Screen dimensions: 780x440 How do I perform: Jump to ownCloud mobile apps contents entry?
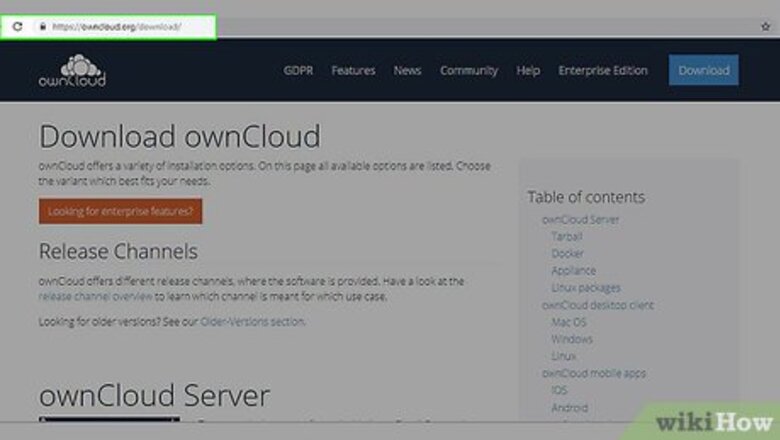(x=594, y=373)
